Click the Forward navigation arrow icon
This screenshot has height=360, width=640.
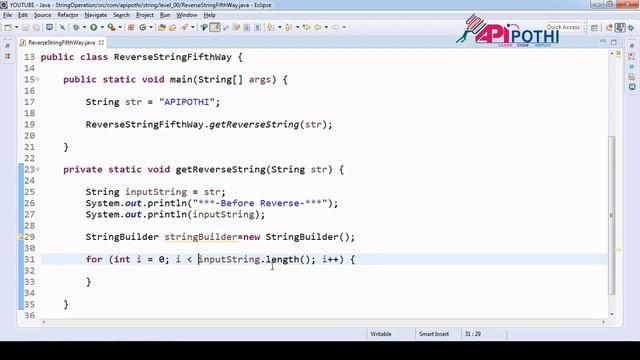click(x=335, y=27)
